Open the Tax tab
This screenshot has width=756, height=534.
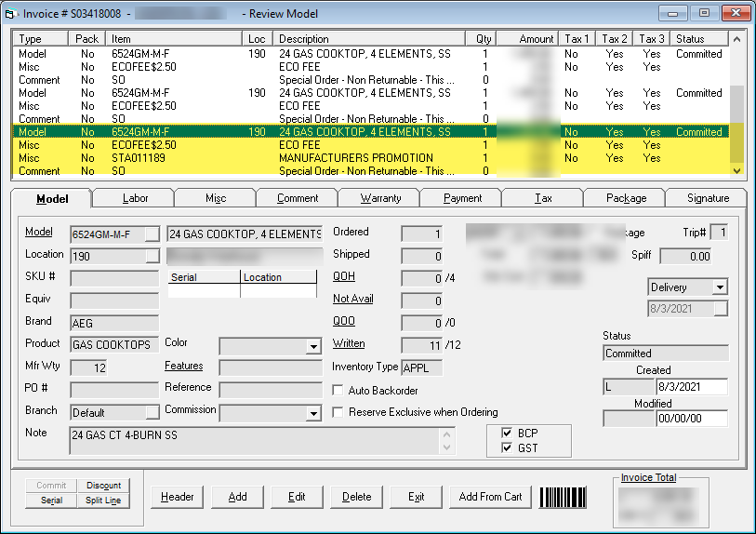543,198
